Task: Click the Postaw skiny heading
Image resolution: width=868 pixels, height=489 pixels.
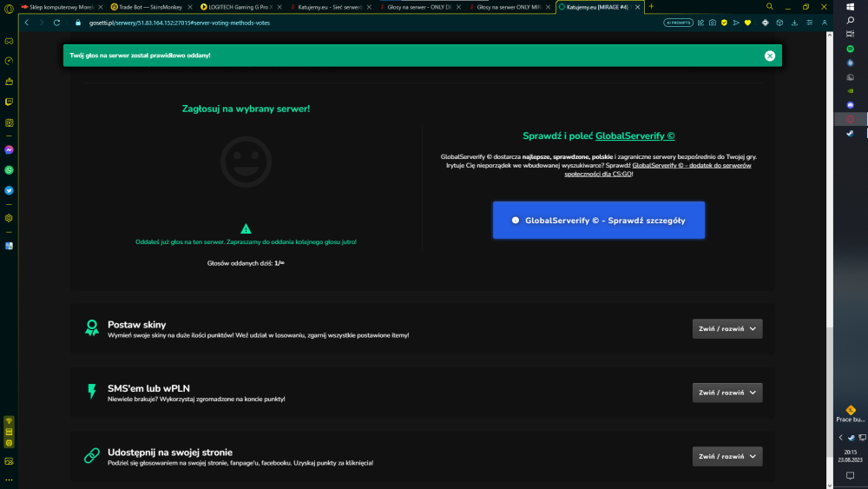Action: click(137, 325)
